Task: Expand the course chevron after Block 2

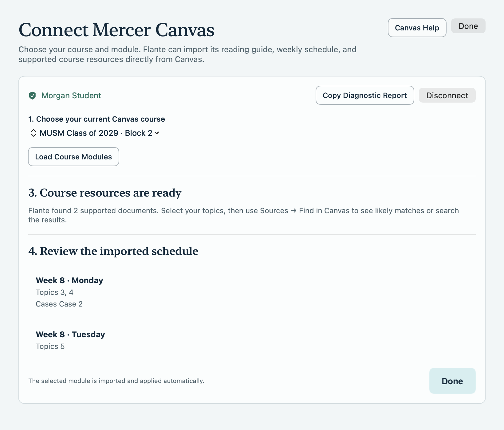Action: point(157,133)
